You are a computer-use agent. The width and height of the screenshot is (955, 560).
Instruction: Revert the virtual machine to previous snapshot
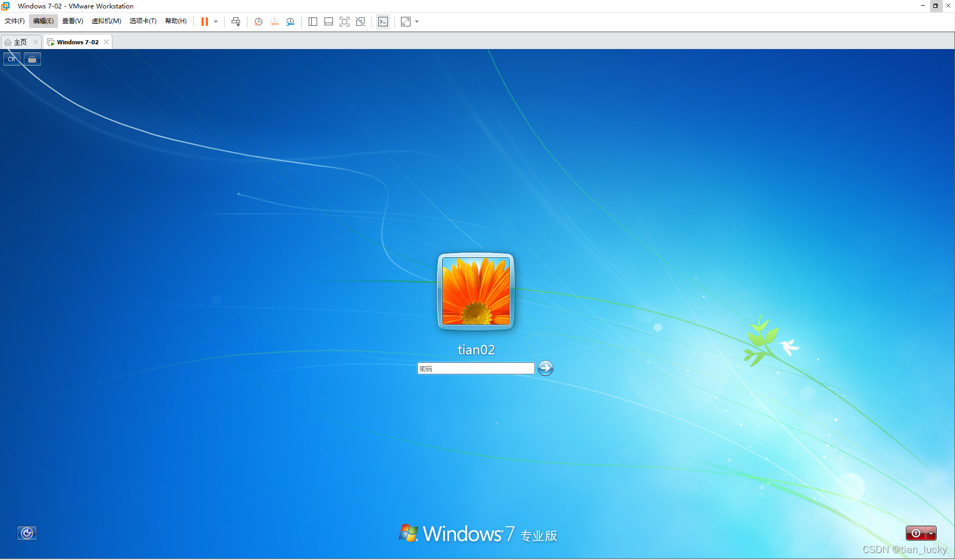274,22
